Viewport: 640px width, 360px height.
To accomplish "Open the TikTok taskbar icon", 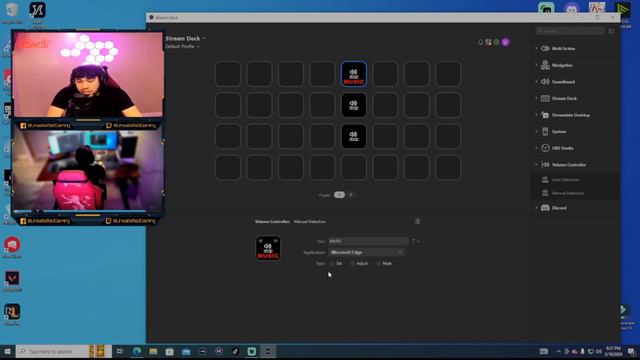I will (235, 351).
